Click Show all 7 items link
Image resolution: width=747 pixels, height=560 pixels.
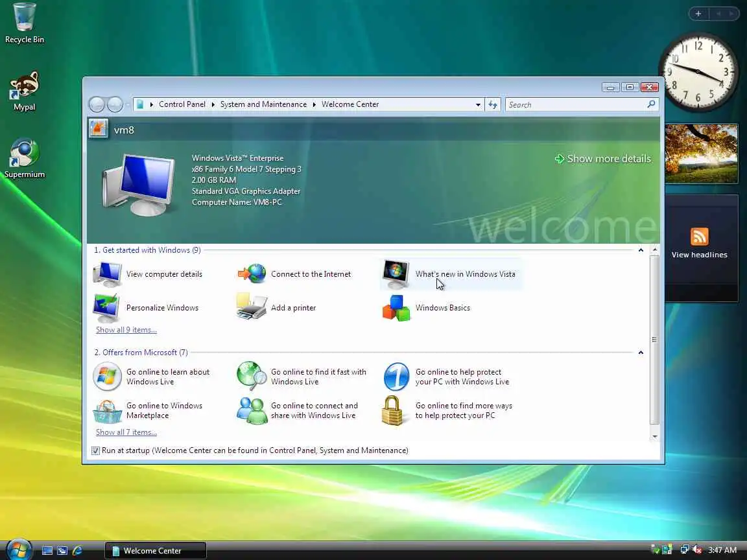click(x=126, y=432)
